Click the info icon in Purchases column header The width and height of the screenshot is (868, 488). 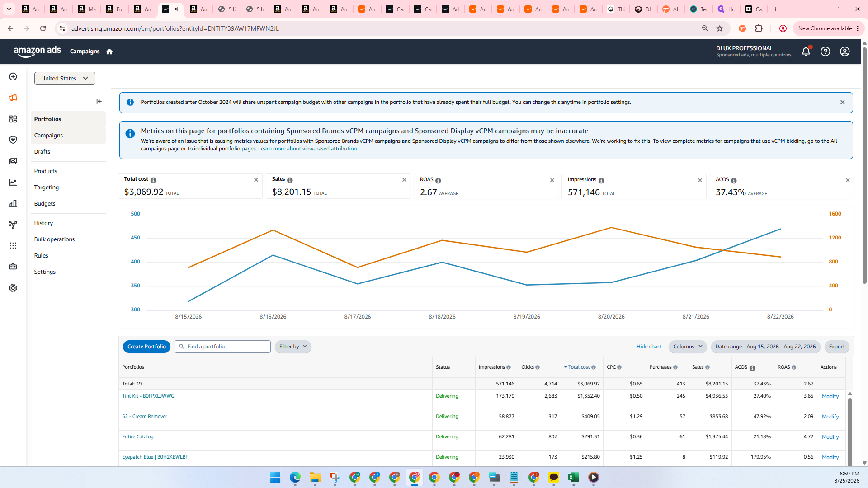[675, 367]
